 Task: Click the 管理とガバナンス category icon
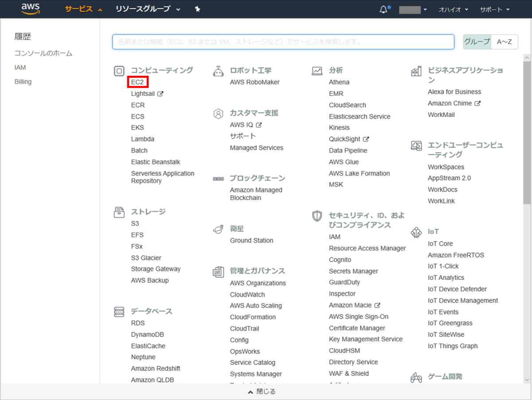pyautogui.click(x=218, y=271)
